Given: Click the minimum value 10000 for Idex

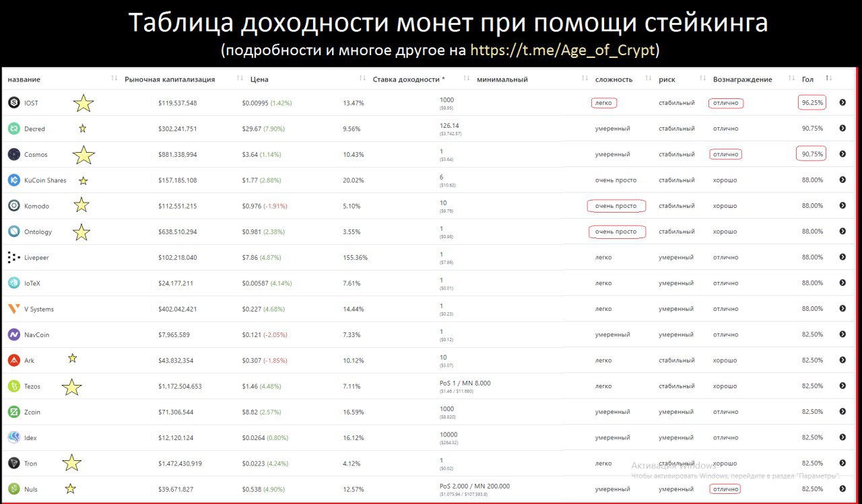Looking at the screenshot, I should [x=449, y=435].
